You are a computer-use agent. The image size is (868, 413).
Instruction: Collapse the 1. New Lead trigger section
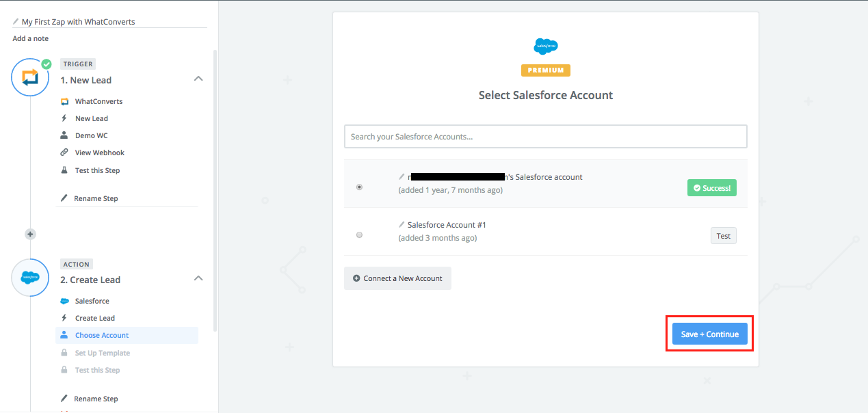click(198, 79)
